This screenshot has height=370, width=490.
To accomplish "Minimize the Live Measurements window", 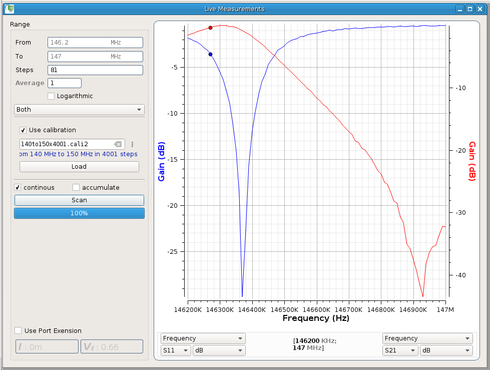I will pos(460,9).
